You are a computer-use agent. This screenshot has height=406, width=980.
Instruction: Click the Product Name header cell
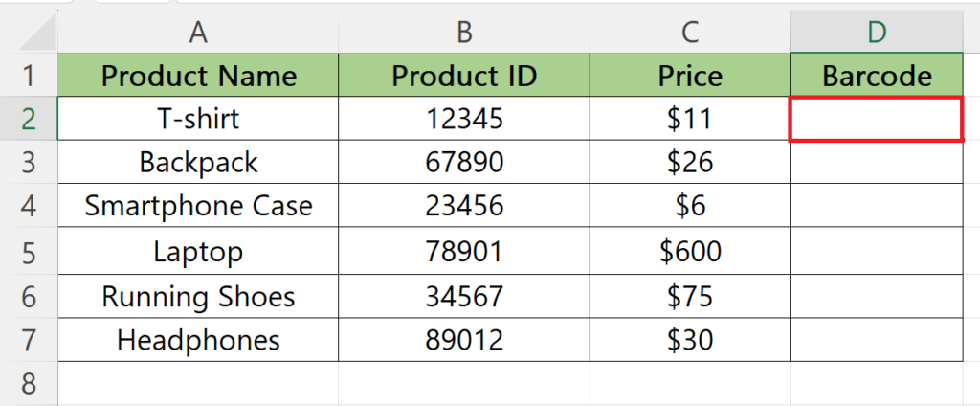[x=198, y=75]
